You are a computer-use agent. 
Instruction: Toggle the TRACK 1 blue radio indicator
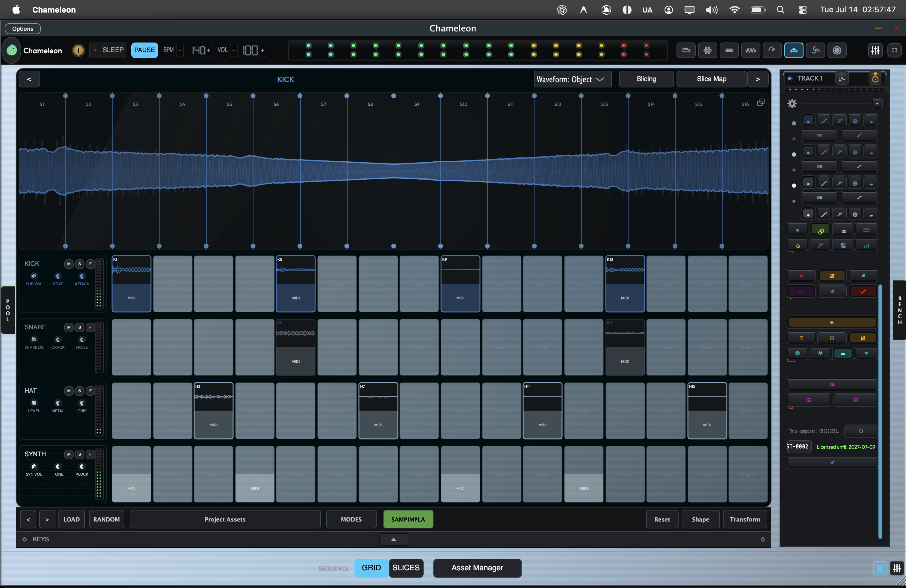point(790,78)
